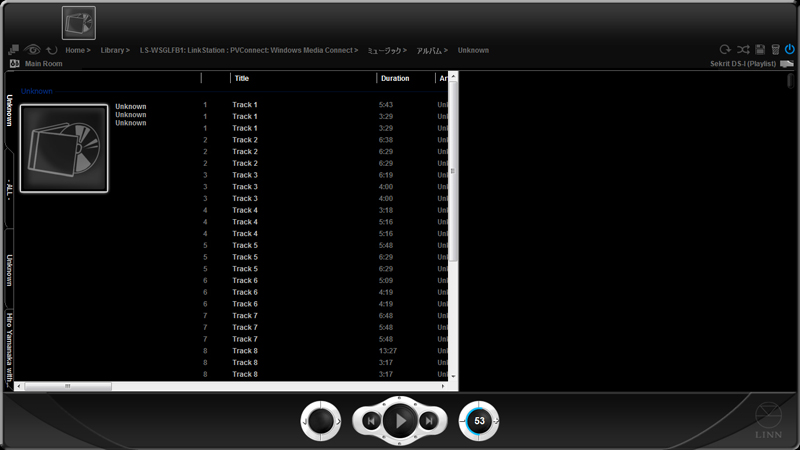Sort tracks by Duration column
Image resolution: width=800 pixels, height=450 pixels.
point(395,78)
